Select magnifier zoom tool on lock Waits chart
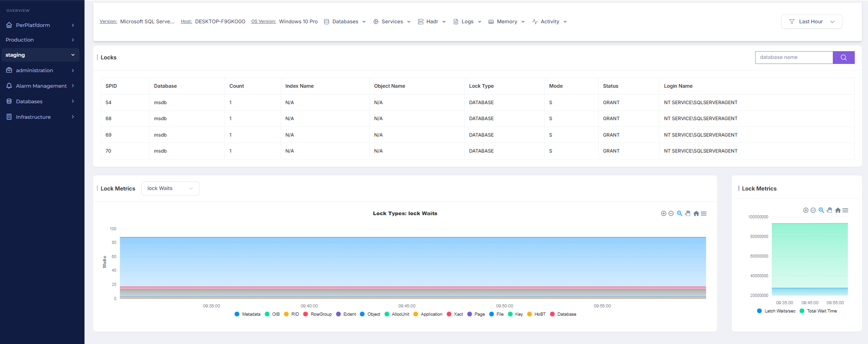This screenshot has height=344, width=868. tap(680, 213)
